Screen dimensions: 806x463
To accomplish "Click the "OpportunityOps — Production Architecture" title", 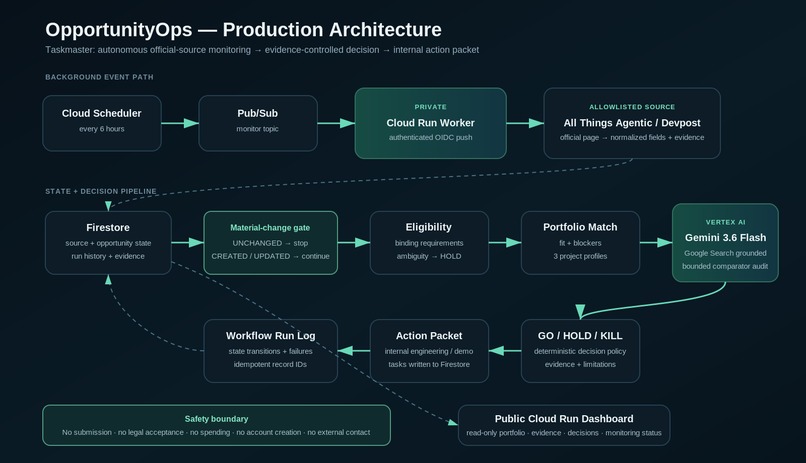I will pyautogui.click(x=243, y=30).
